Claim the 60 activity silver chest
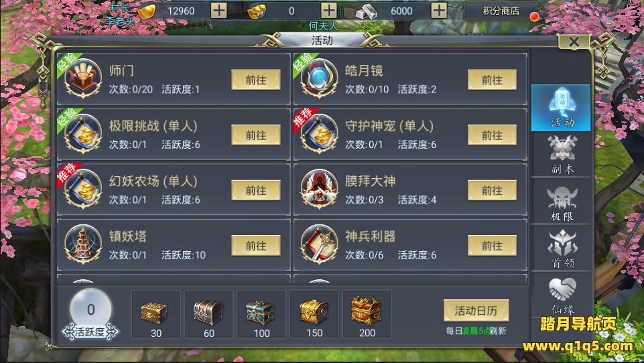 [208, 314]
